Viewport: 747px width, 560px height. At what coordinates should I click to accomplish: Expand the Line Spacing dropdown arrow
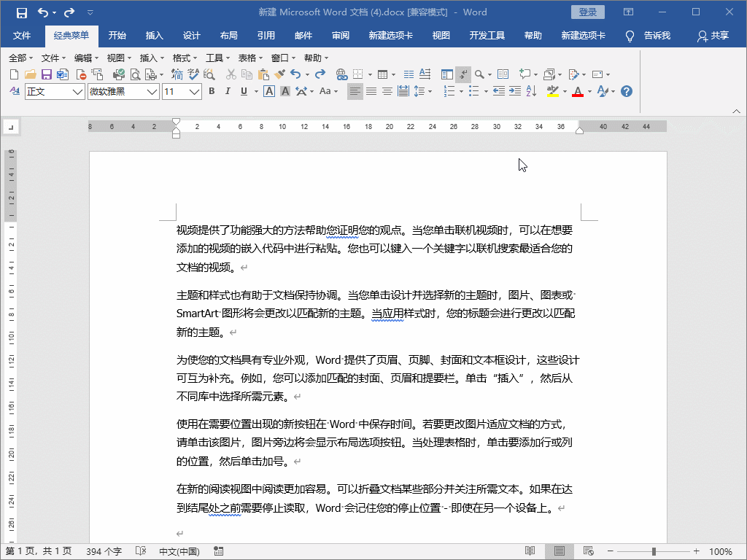pyautogui.click(x=430, y=91)
